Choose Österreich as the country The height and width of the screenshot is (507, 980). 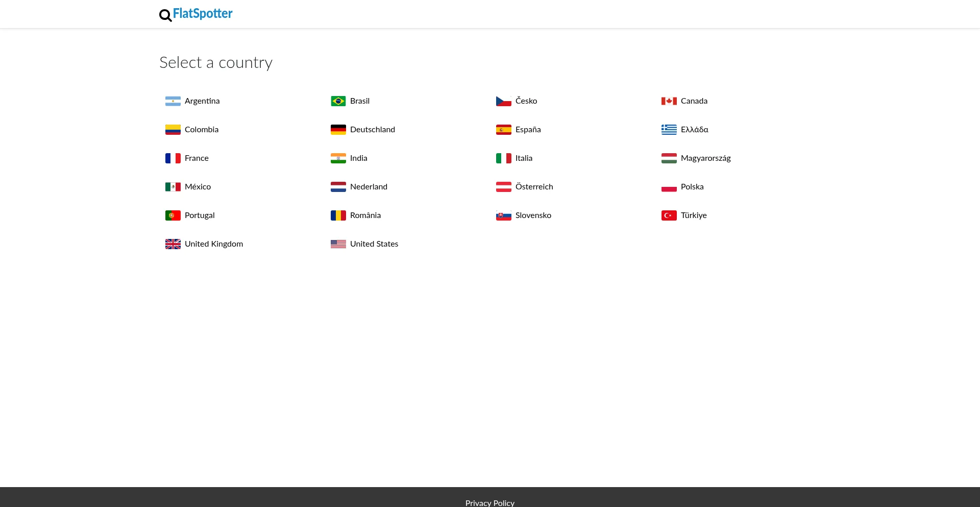(x=534, y=187)
